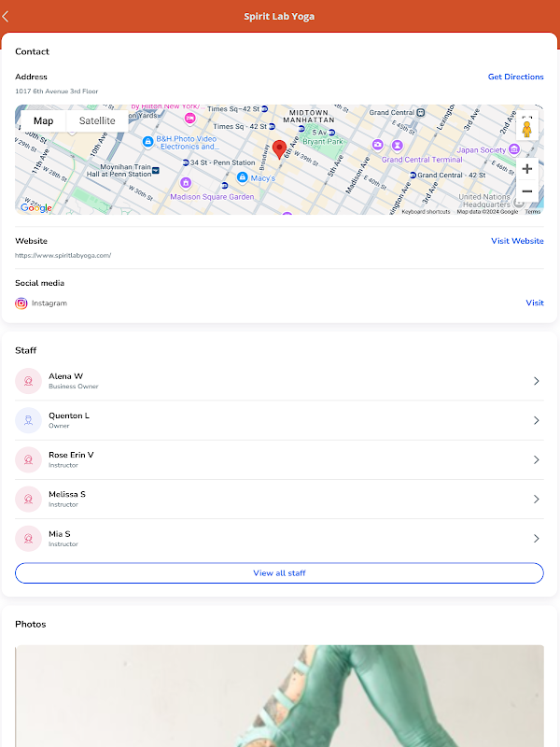The width and height of the screenshot is (560, 747).
Task: Click Macy's marker on the map
Action: point(243,177)
